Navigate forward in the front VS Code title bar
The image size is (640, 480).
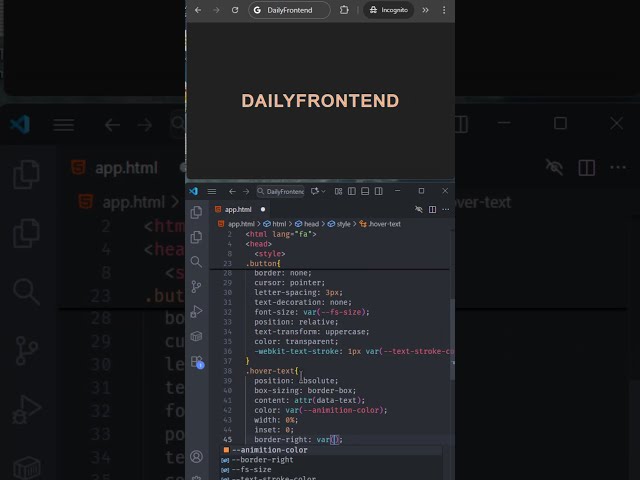point(246,191)
